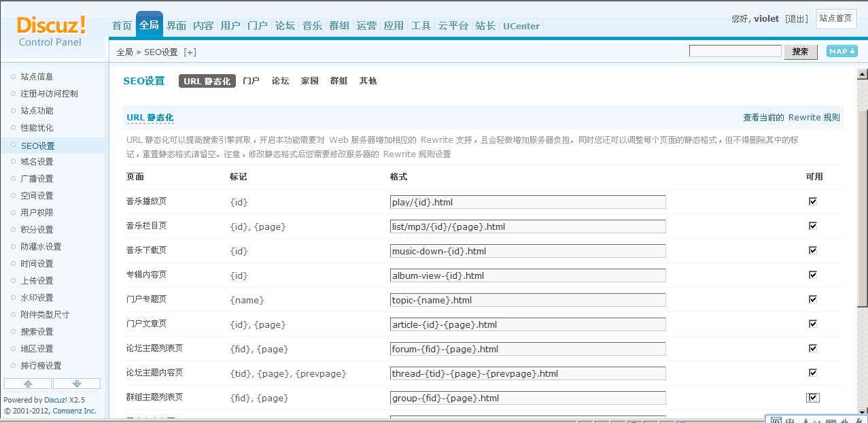Toggle the 可用 checkbox for 论坛主题内容页
The height and width of the screenshot is (423, 868).
[813, 373]
